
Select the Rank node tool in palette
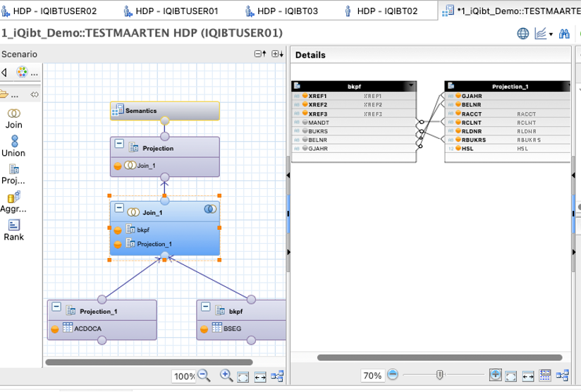(x=13, y=230)
